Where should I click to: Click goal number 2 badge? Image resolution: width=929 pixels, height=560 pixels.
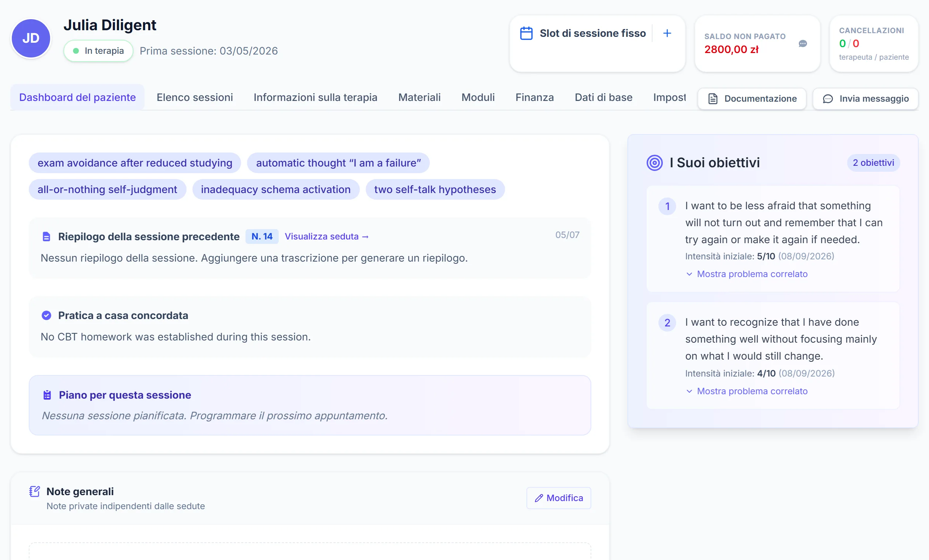[667, 323]
